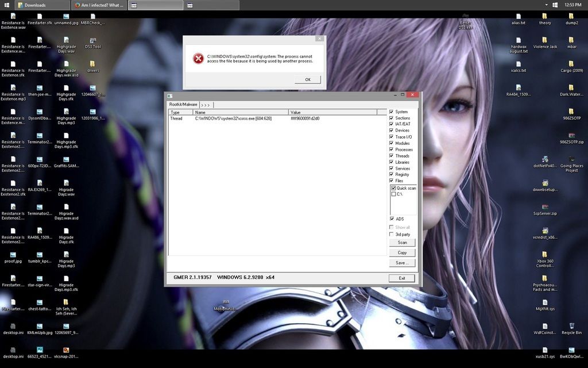Show hidden tray icons arrow
Image resolution: width=588 pixels, height=368 pixels.
click(x=546, y=5)
